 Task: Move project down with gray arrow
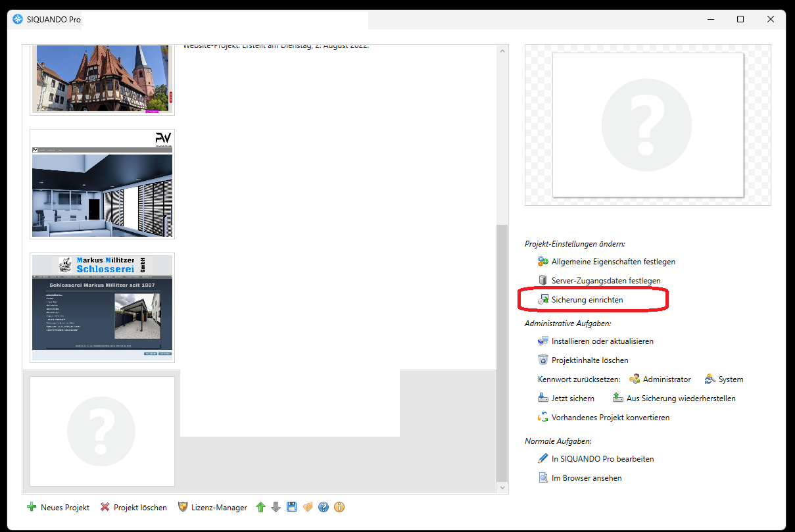coord(276,507)
